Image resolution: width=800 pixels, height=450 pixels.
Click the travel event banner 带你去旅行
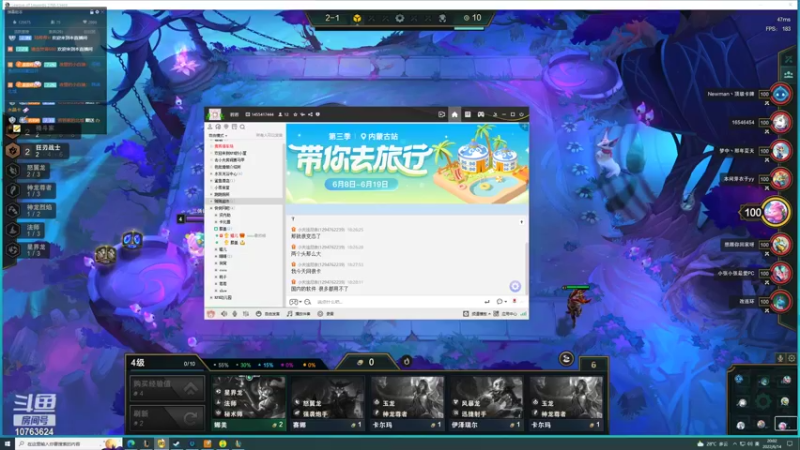(x=407, y=163)
